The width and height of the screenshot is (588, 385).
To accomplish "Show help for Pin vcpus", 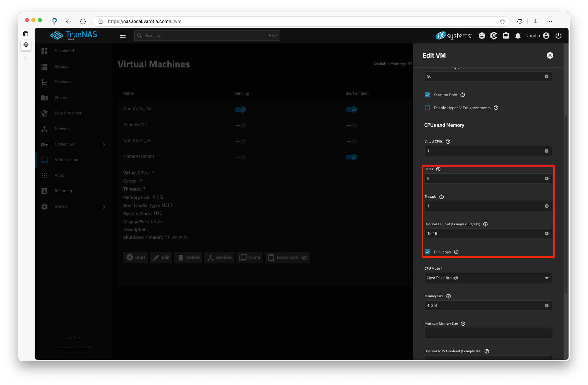I will [x=456, y=252].
